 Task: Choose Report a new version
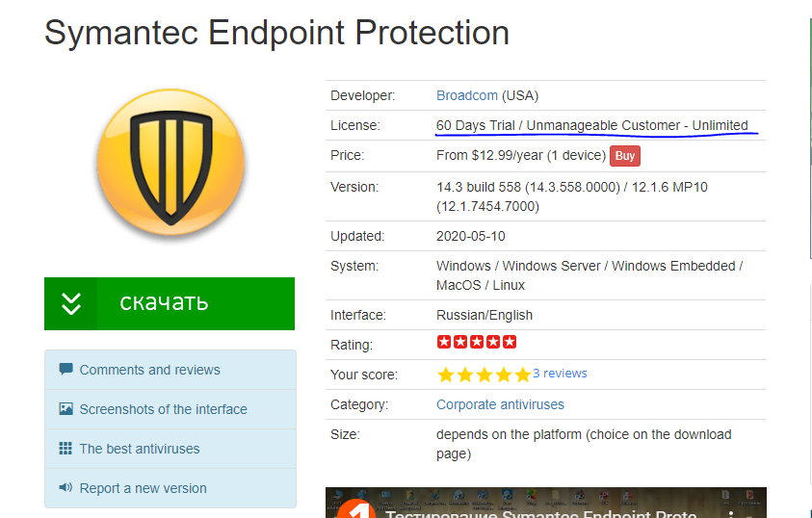click(143, 488)
